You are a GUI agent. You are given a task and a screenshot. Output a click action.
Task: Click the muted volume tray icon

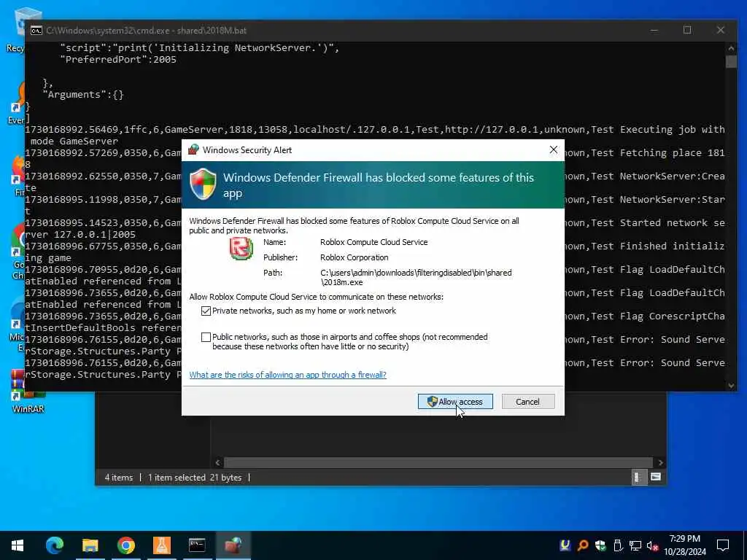652,545
